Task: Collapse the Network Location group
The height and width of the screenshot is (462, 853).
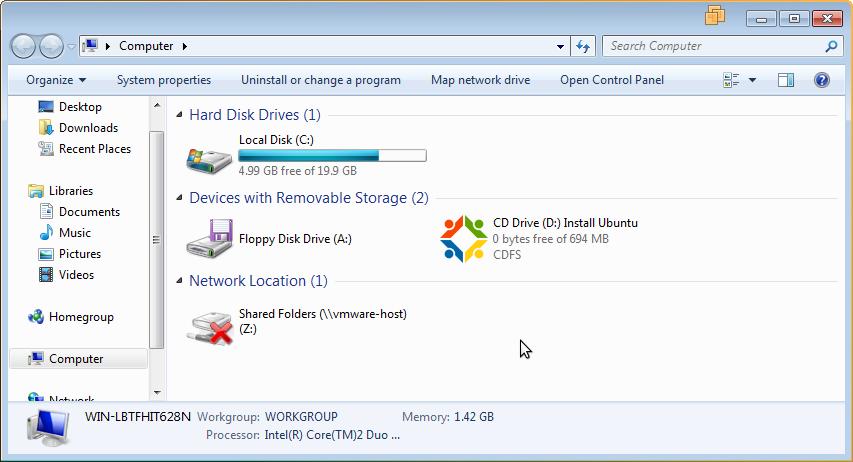Action: click(179, 281)
